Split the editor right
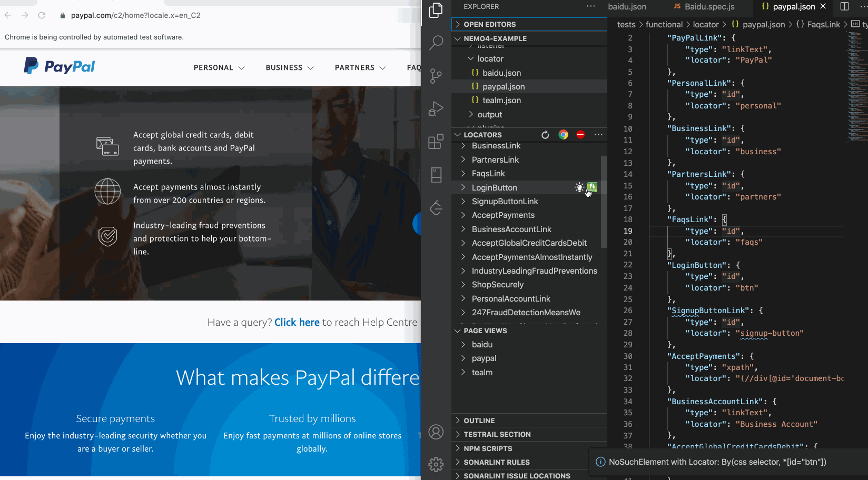 click(845, 6)
